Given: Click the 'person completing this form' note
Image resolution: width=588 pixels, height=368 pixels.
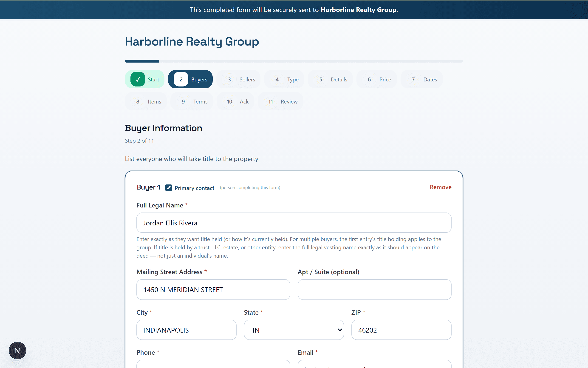Looking at the screenshot, I should pyautogui.click(x=250, y=187).
